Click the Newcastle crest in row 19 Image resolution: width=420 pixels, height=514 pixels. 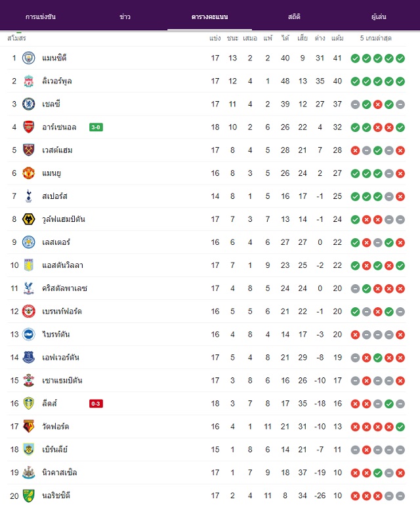tap(28, 473)
